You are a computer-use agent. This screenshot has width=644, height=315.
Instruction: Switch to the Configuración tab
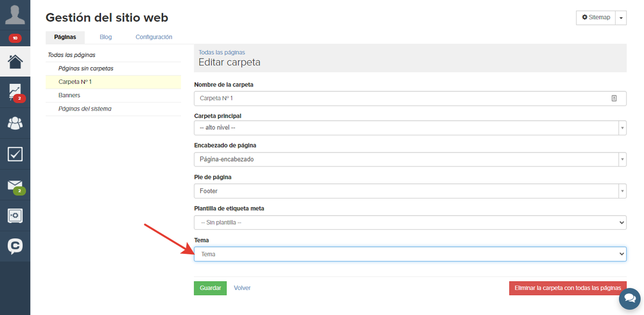(154, 37)
